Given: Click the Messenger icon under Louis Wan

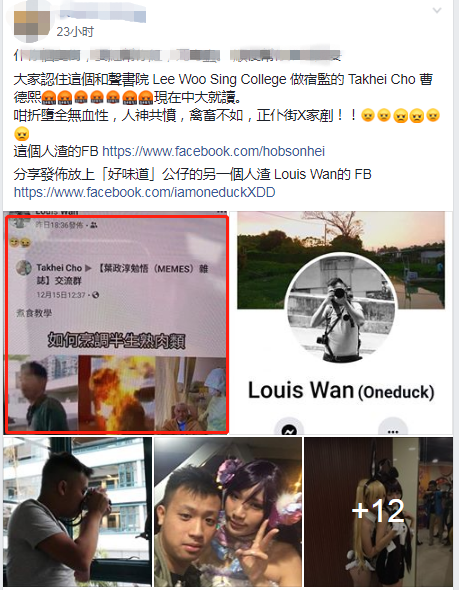Looking at the screenshot, I should tap(289, 428).
